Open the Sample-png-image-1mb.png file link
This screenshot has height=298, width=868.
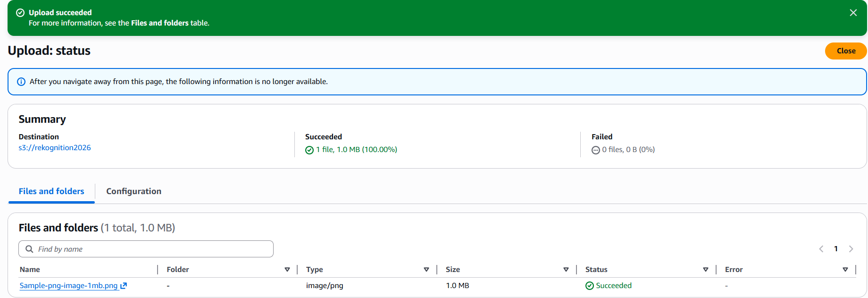68,286
